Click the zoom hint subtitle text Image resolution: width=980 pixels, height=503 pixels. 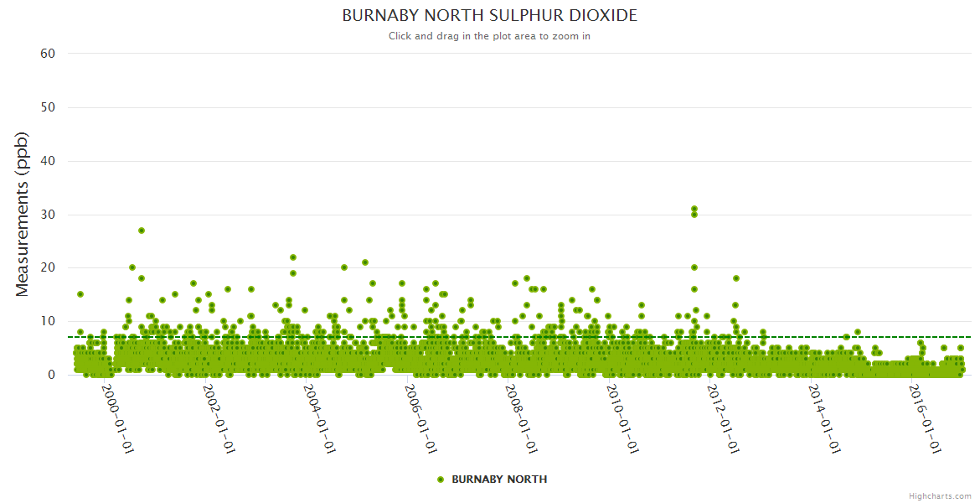pyautogui.click(x=489, y=36)
